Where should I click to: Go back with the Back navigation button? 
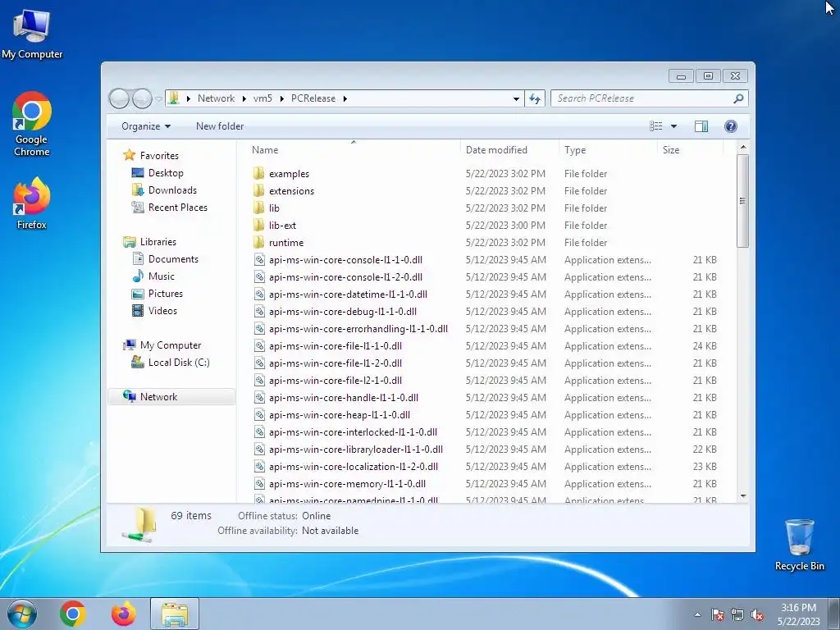120,98
